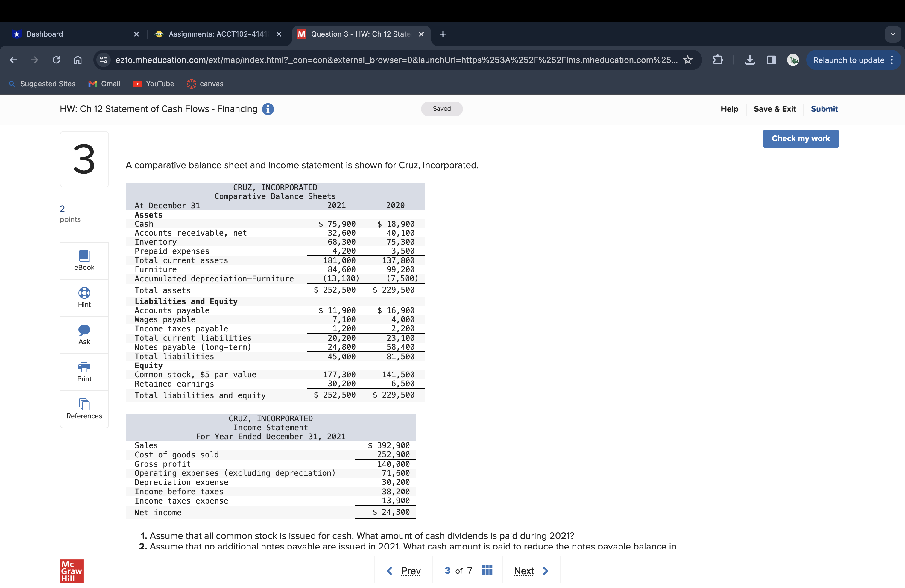Open the Ask feature
The height and width of the screenshot is (588, 905).
(x=84, y=331)
